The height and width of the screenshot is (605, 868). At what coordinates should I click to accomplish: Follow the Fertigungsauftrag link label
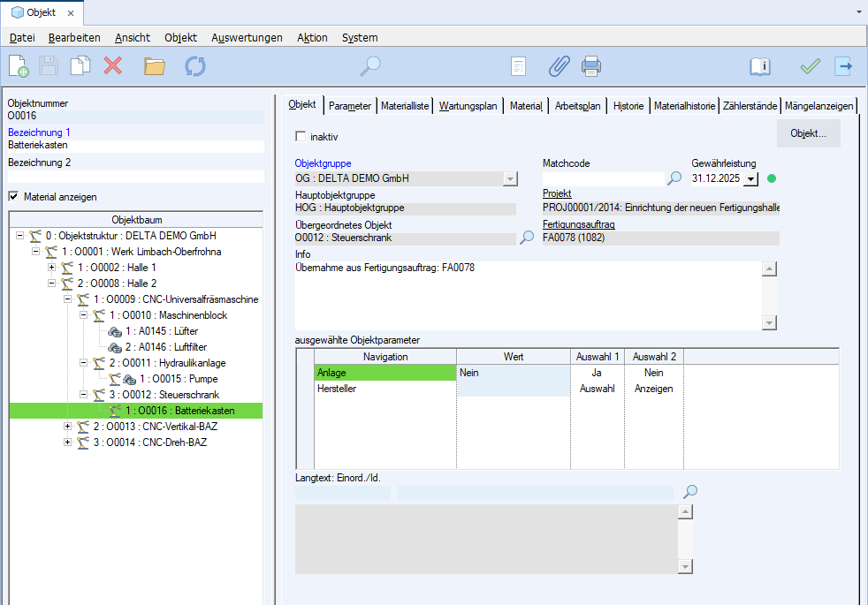click(578, 224)
